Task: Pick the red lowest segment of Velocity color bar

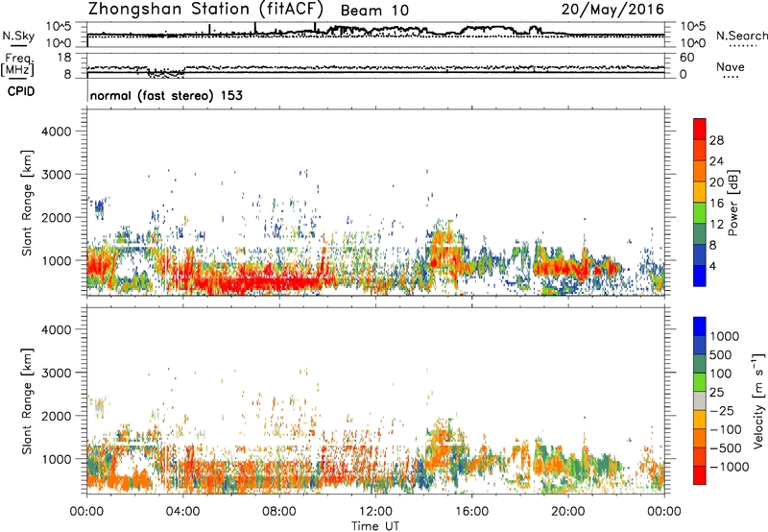Action: (x=700, y=475)
